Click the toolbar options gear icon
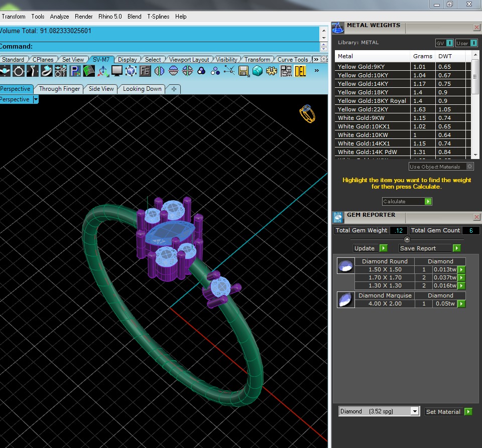Viewport: 482px width, 448px height. 324,59
